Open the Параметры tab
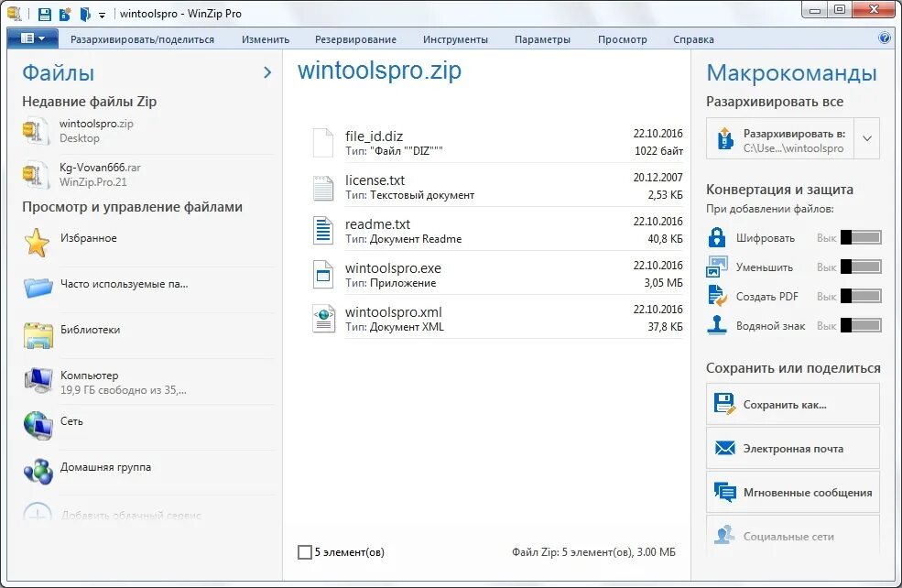The height and width of the screenshot is (588, 902). pos(542,39)
